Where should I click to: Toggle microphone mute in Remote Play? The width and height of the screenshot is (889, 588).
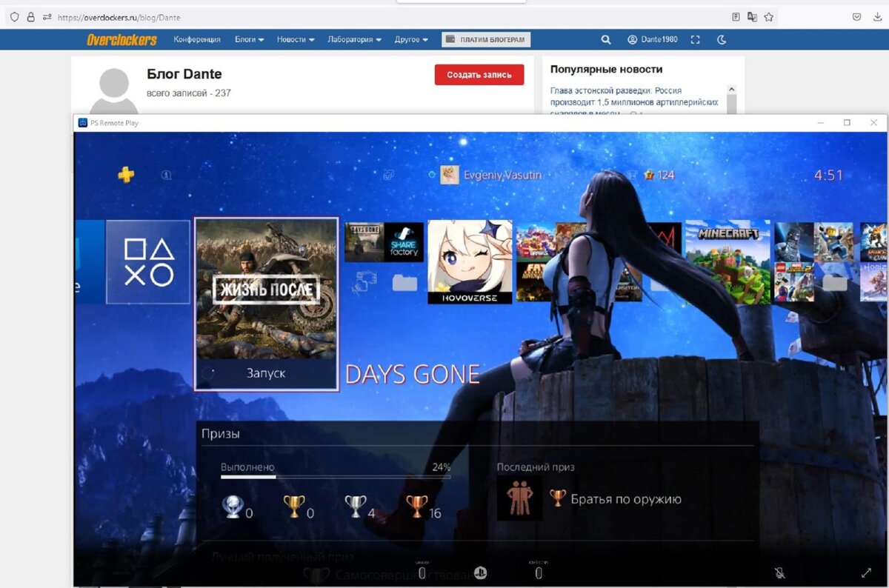pos(779,572)
